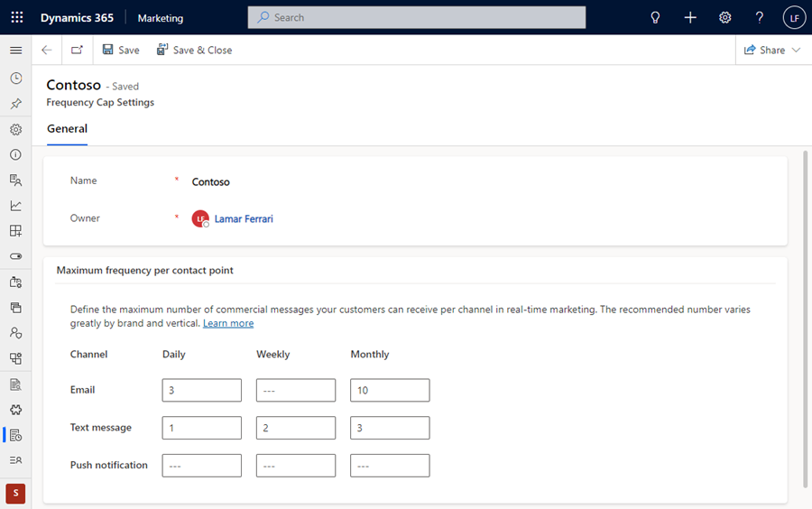
Task: Expand the Share dropdown chevron
Action: (797, 51)
